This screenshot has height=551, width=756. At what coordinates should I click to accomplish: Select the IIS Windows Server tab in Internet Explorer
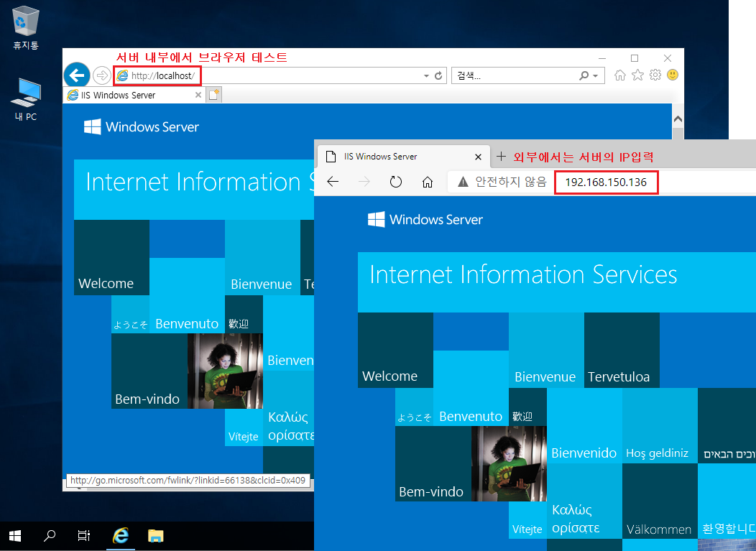click(x=134, y=95)
